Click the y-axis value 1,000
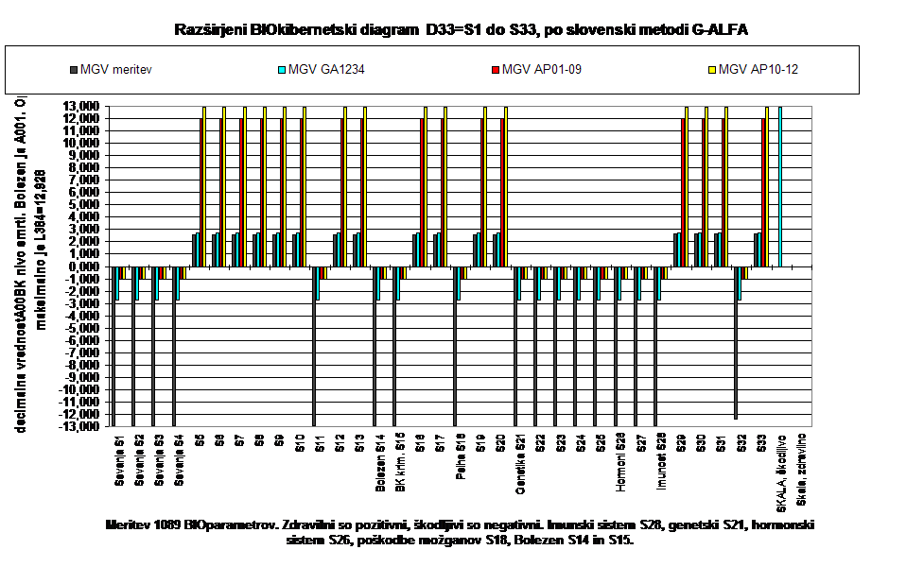Image resolution: width=924 pixels, height=567 pixels. point(84,254)
